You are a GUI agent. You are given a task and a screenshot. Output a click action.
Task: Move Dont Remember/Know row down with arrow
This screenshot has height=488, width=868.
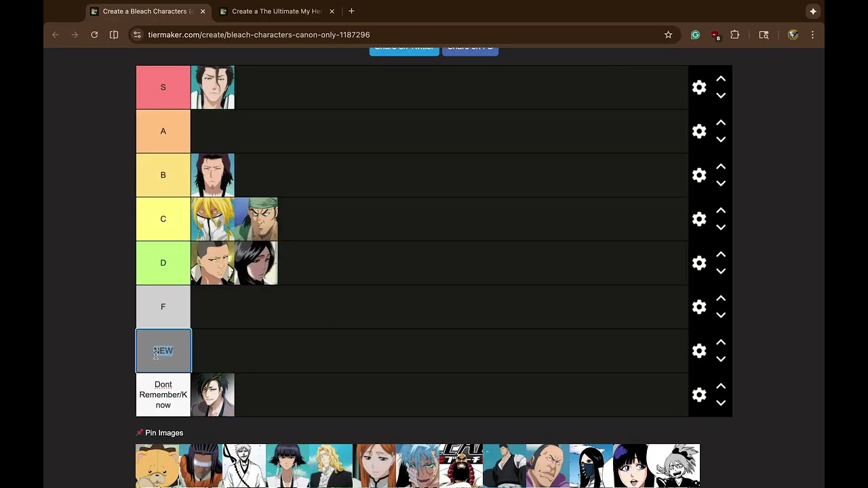coord(721,403)
